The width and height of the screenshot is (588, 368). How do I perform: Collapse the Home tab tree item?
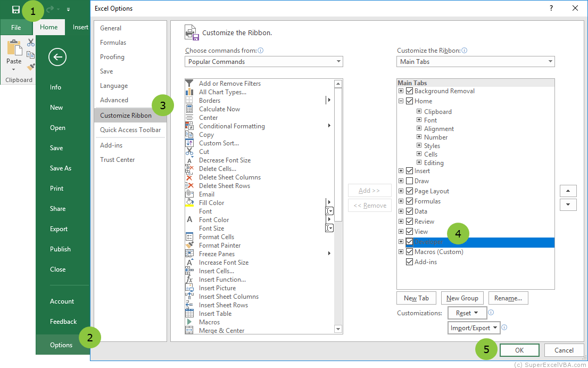pyautogui.click(x=401, y=100)
